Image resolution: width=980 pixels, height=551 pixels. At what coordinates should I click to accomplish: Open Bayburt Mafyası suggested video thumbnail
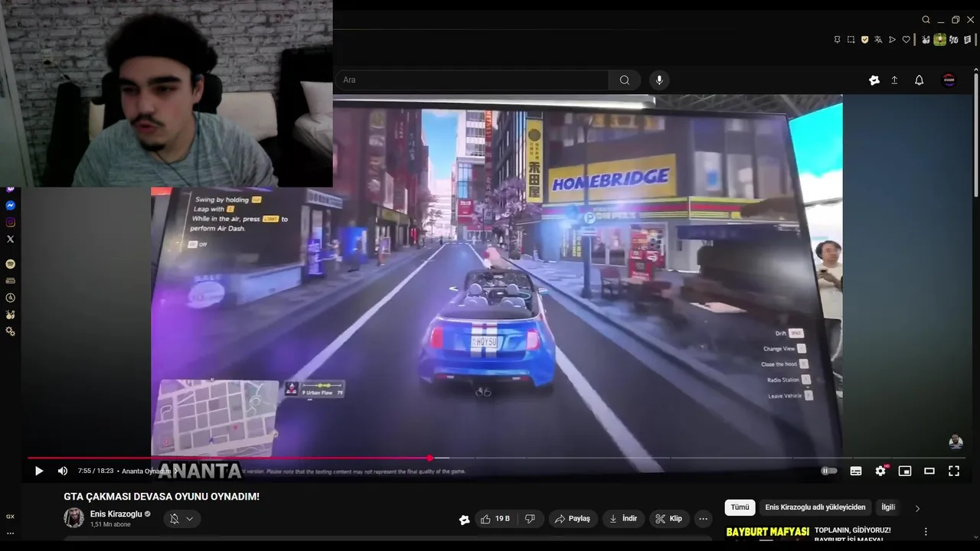click(767, 533)
